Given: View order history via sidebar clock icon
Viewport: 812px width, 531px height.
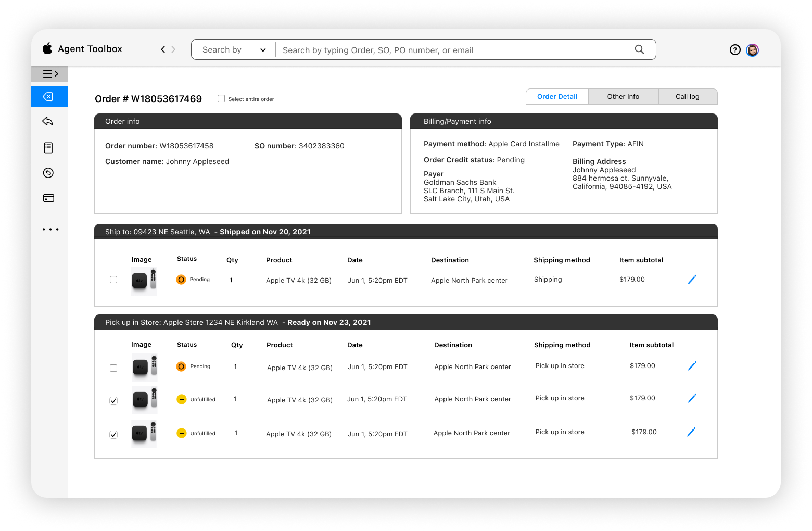Looking at the screenshot, I should [48, 172].
